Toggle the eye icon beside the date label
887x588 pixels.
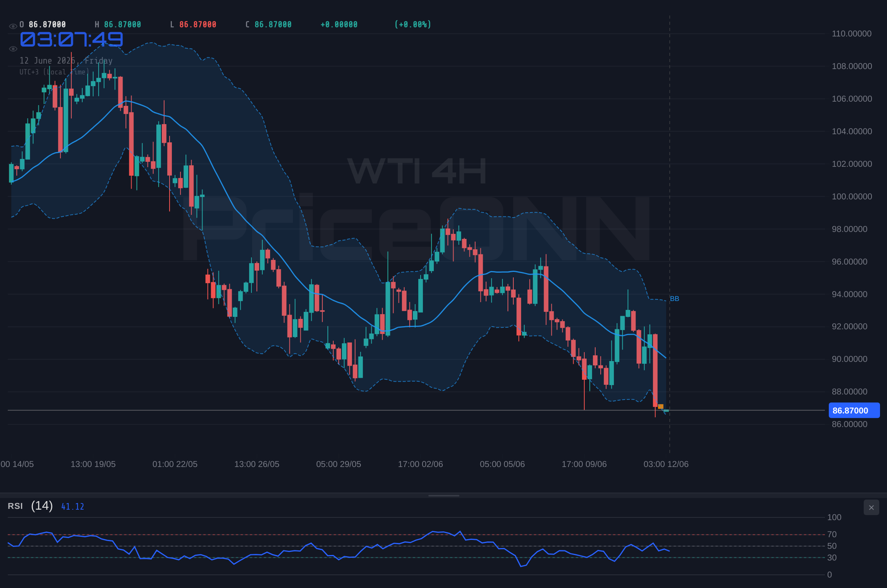tap(13, 49)
